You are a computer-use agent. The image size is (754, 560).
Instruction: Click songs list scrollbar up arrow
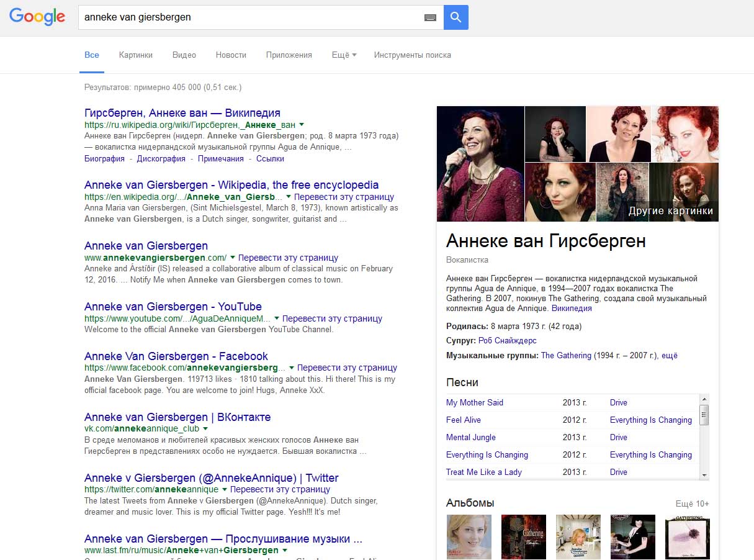click(704, 399)
